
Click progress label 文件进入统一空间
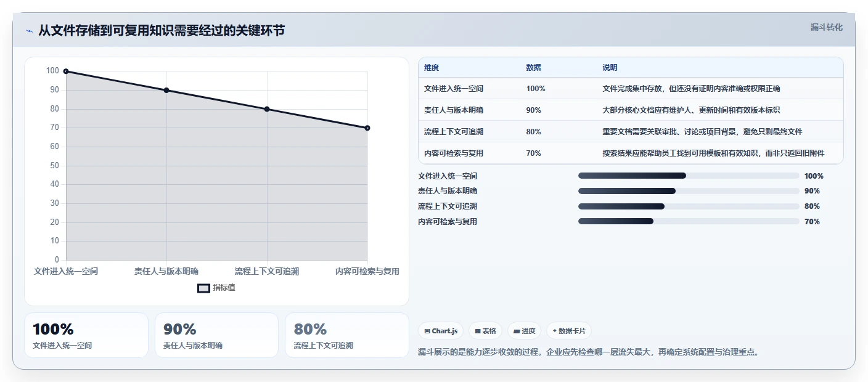click(448, 176)
